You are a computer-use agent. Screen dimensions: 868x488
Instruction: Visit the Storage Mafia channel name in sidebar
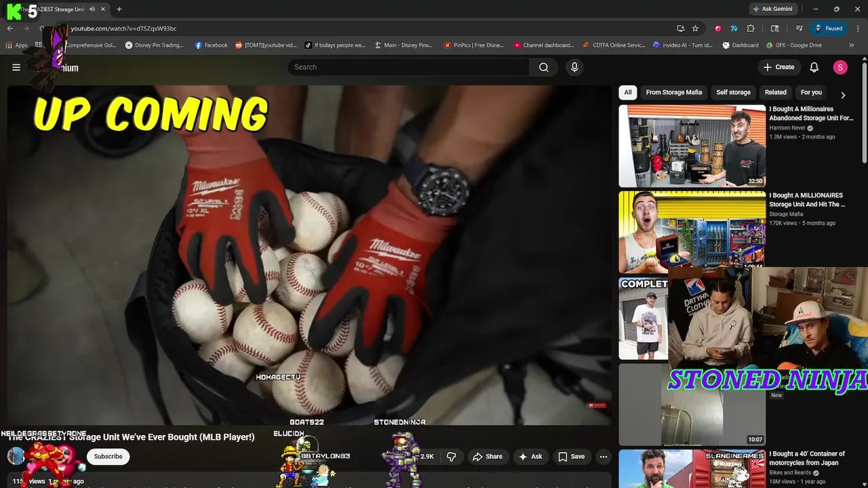pos(786,214)
